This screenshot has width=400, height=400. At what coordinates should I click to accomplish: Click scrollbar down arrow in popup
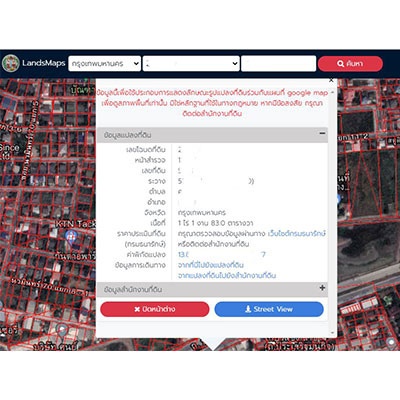click(x=332, y=333)
